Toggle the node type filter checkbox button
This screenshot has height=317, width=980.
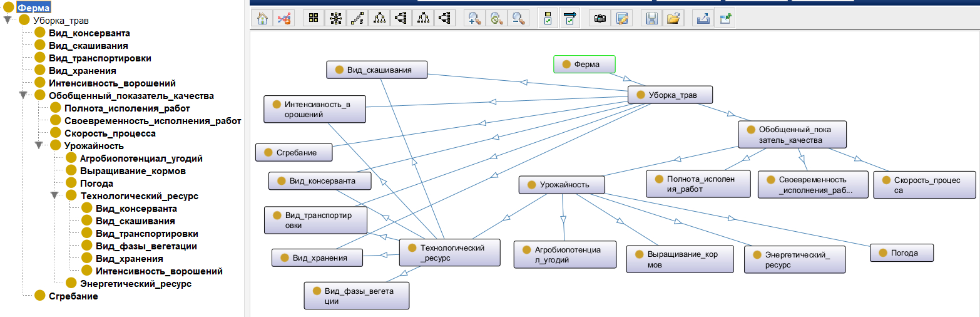(548, 18)
